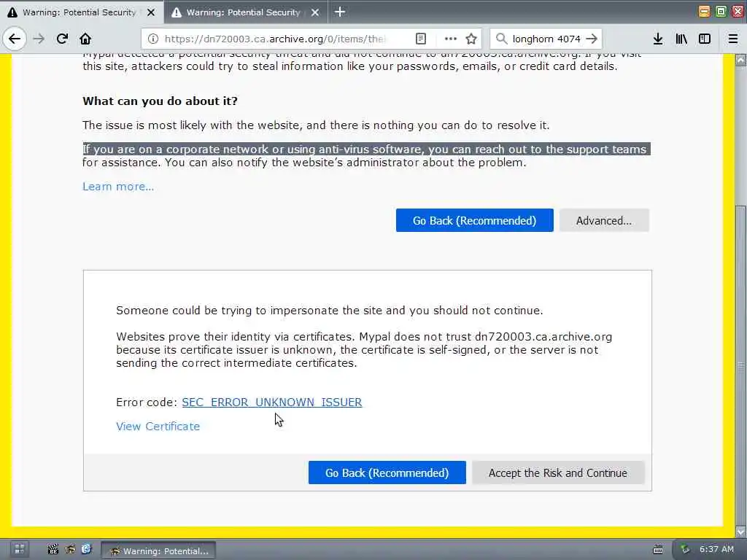Click Accept the Risk and Continue

(x=558, y=472)
